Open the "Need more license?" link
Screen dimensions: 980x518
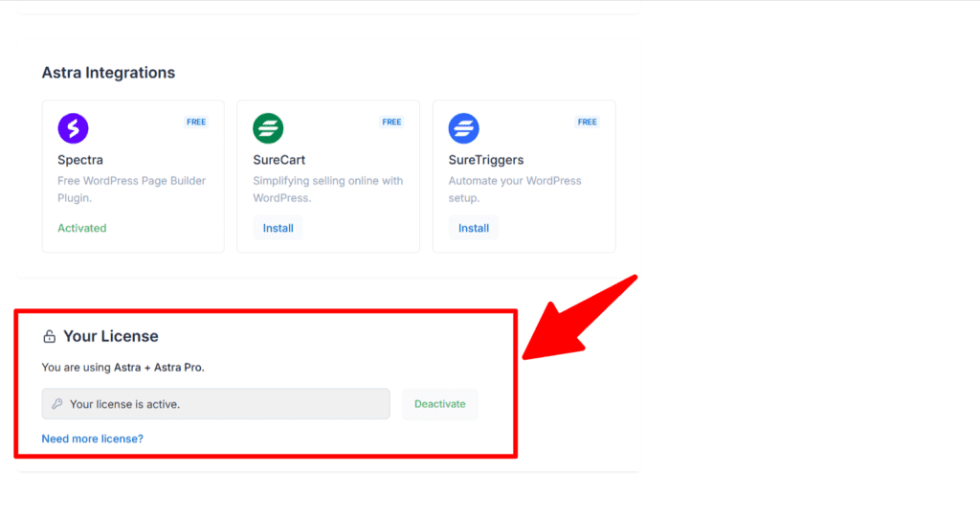[x=92, y=439]
